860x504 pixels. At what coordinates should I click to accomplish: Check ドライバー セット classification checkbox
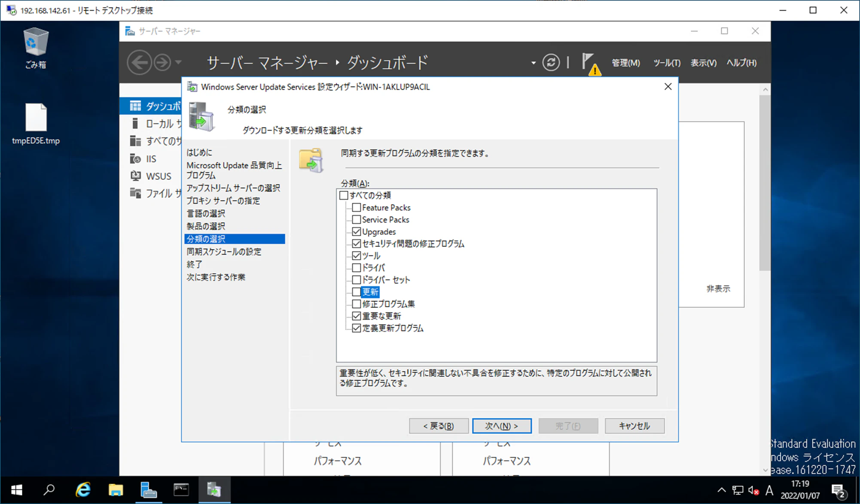click(356, 279)
